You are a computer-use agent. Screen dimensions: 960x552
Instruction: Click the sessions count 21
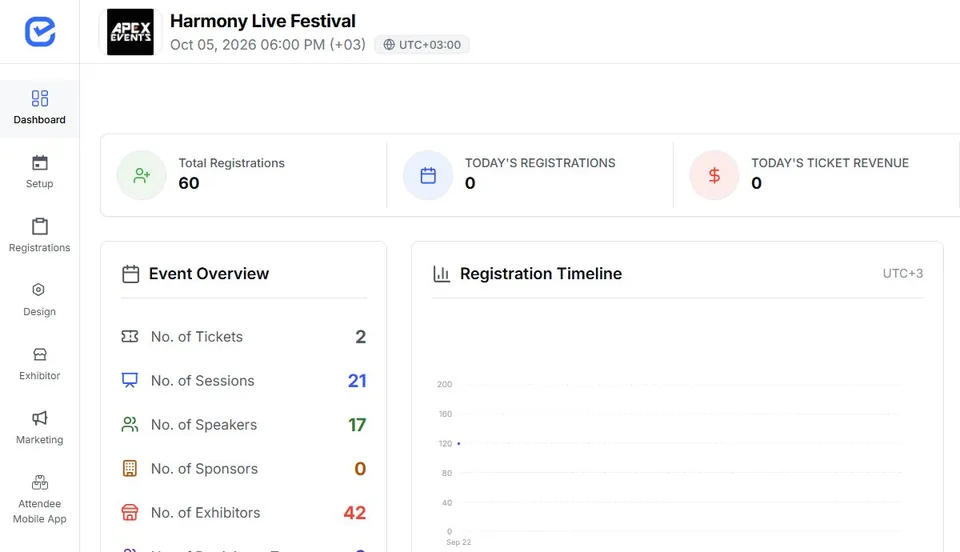[x=357, y=381]
